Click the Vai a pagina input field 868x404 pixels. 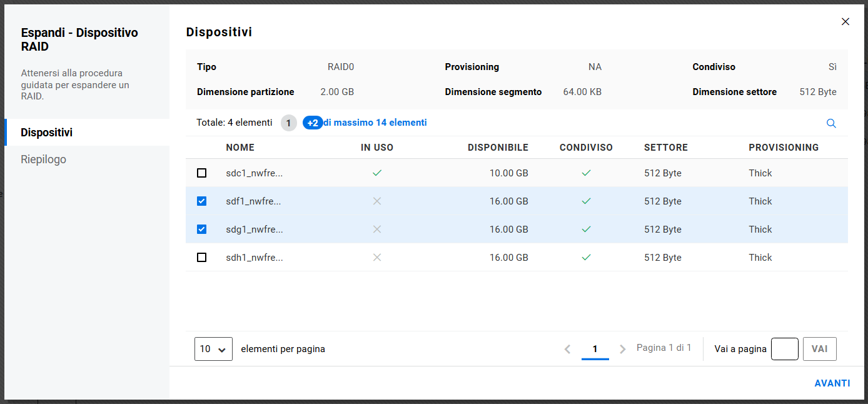tap(784, 349)
